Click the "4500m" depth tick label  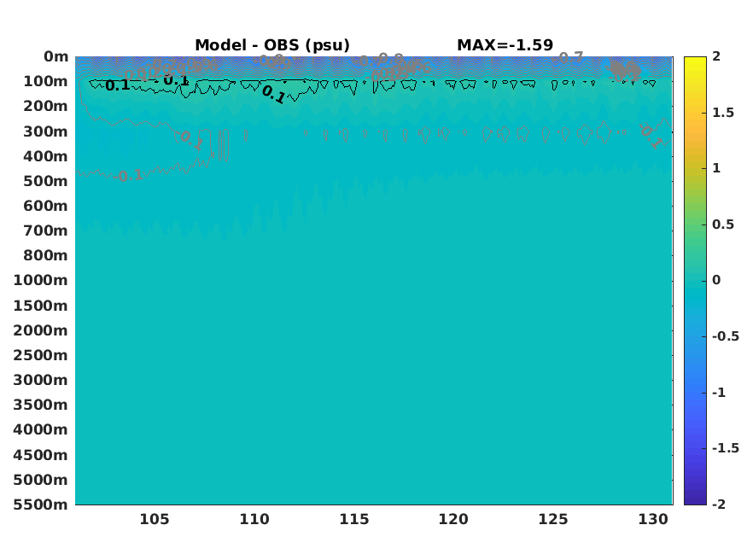(40, 455)
